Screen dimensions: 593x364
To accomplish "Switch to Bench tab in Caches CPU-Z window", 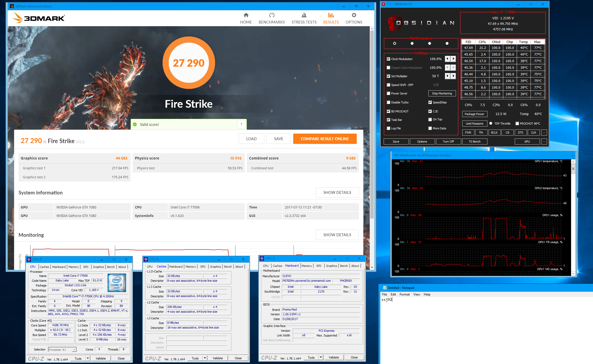I will pos(228,267).
